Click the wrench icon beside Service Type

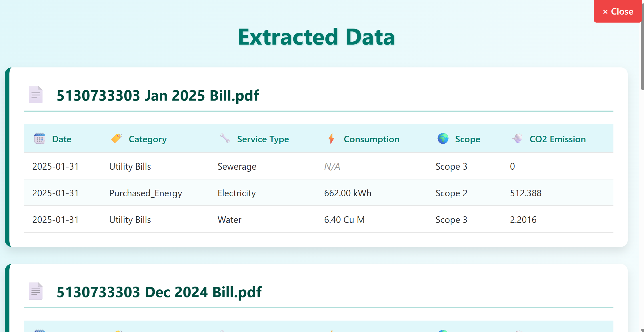[225, 138]
